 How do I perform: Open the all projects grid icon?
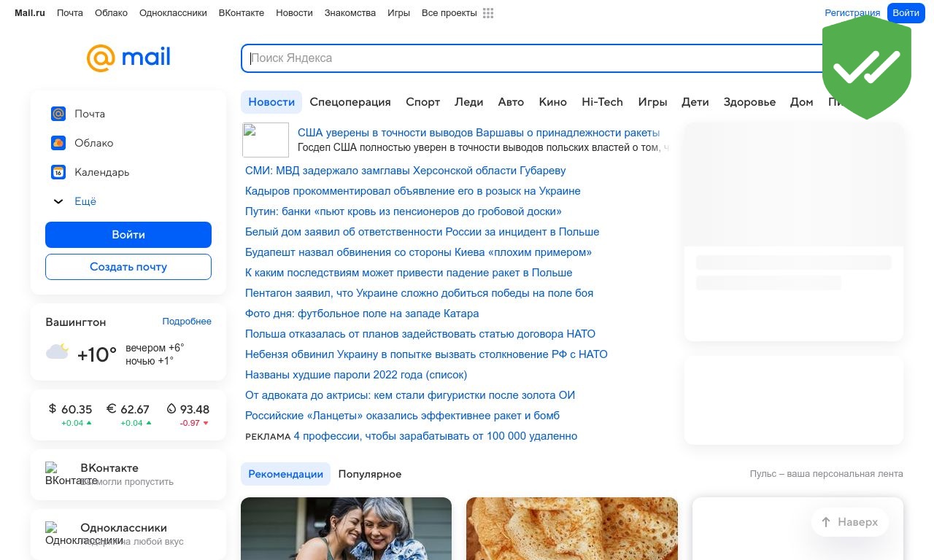pos(488,13)
